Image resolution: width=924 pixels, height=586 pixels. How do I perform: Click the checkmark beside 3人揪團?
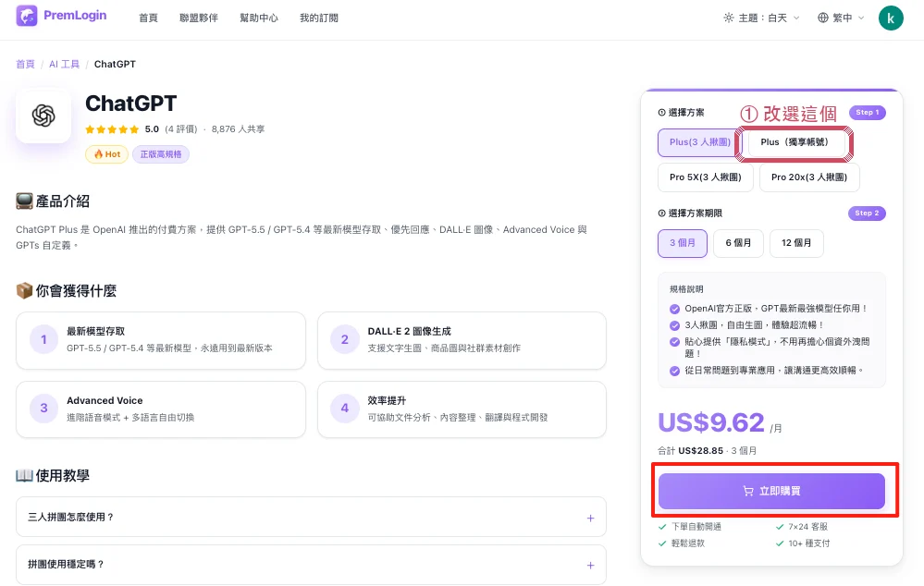pyautogui.click(x=674, y=325)
